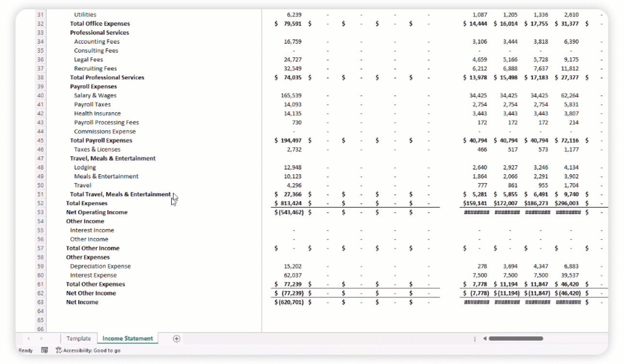Select the Depreciation Expense cell
Viewport: 624px width, 364px height.
100,266
